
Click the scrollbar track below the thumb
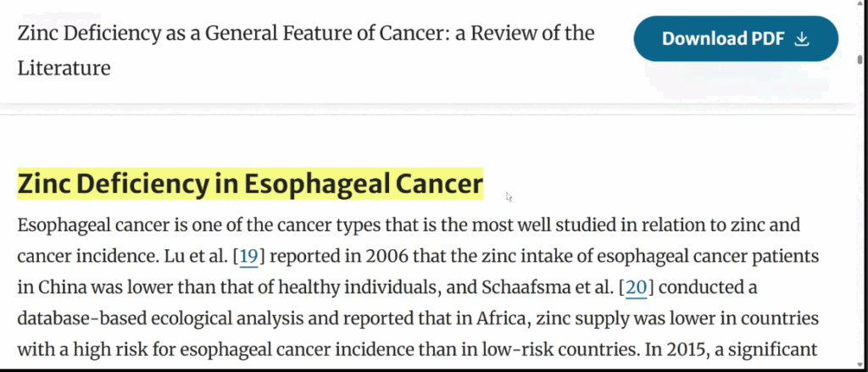(860, 221)
